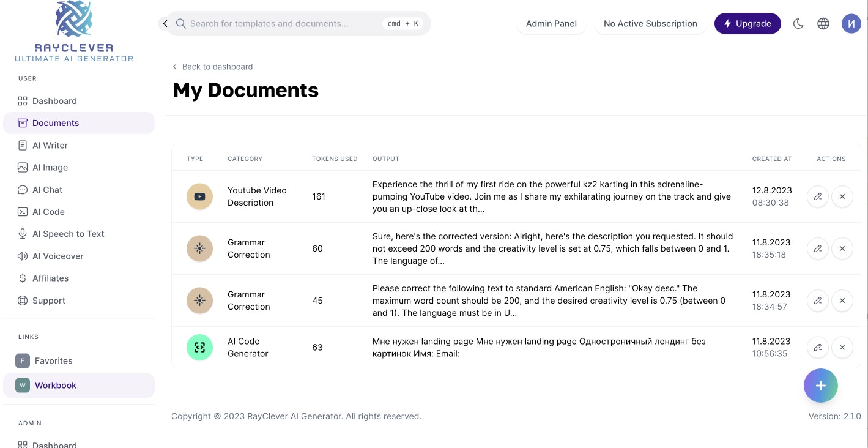Image resolution: width=868 pixels, height=448 pixels.
Task: Click the 12.8.2023 08:30:38 timestamp
Action: (x=772, y=196)
